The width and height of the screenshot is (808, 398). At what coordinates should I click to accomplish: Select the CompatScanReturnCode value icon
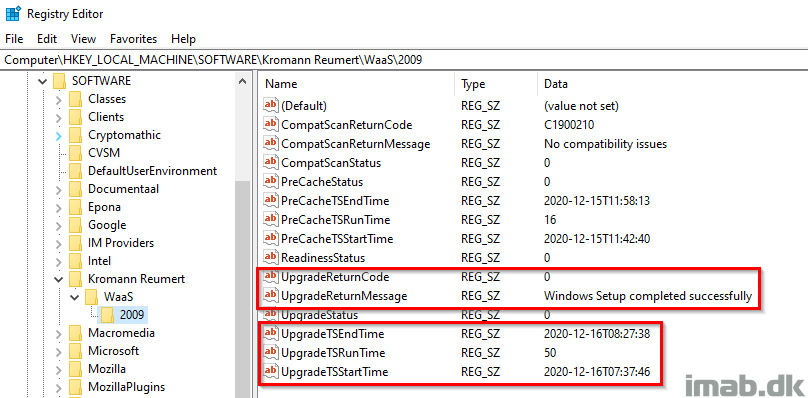click(271, 124)
